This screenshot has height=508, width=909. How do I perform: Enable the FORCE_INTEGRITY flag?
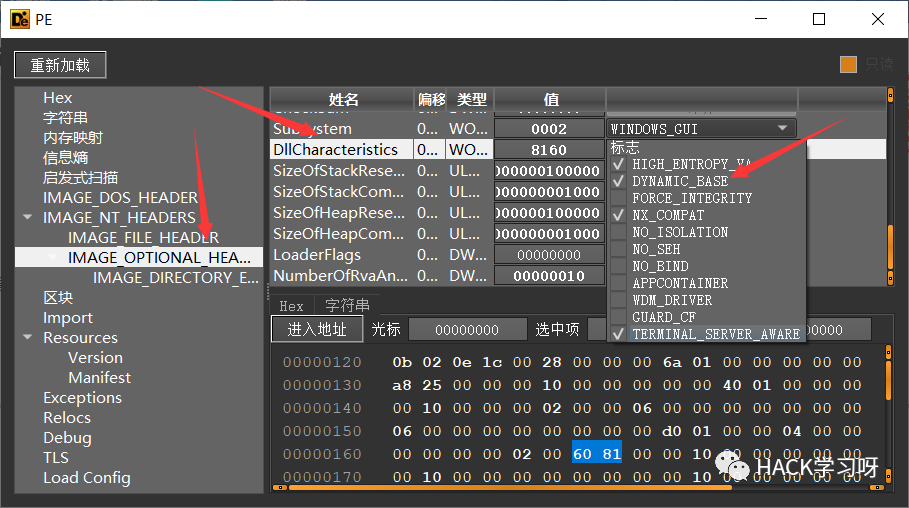(619, 198)
